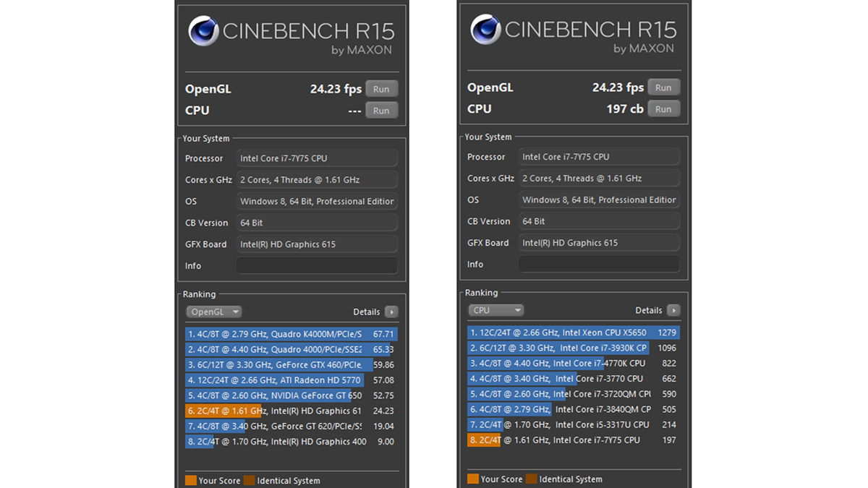Select Intel Core i7-4770K ranking row
The height and width of the screenshot is (488, 868).
click(574, 363)
